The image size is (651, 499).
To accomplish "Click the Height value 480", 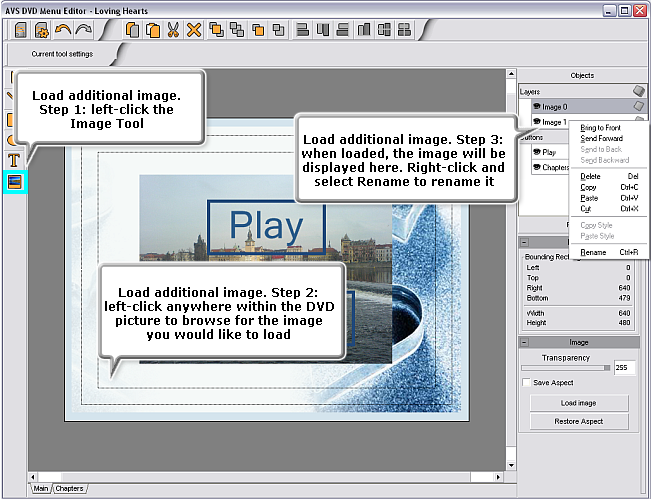I will (624, 323).
